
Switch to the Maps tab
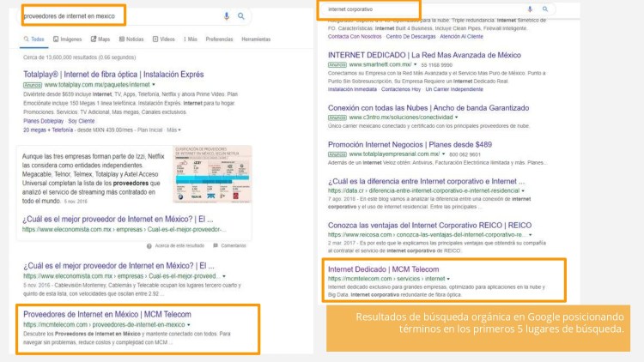coord(99,39)
